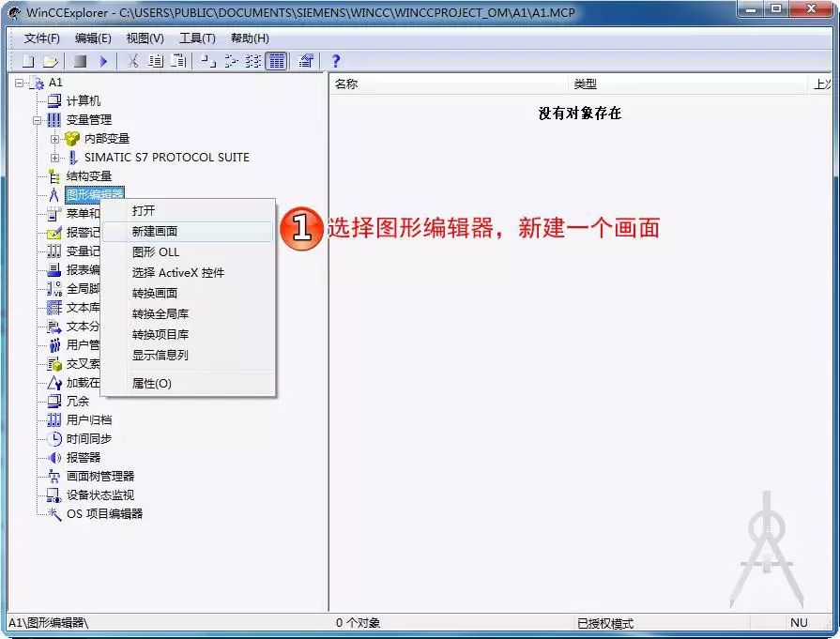Select the 用户归档 tree item
Viewport: 840px width, 639px height.
(x=89, y=420)
